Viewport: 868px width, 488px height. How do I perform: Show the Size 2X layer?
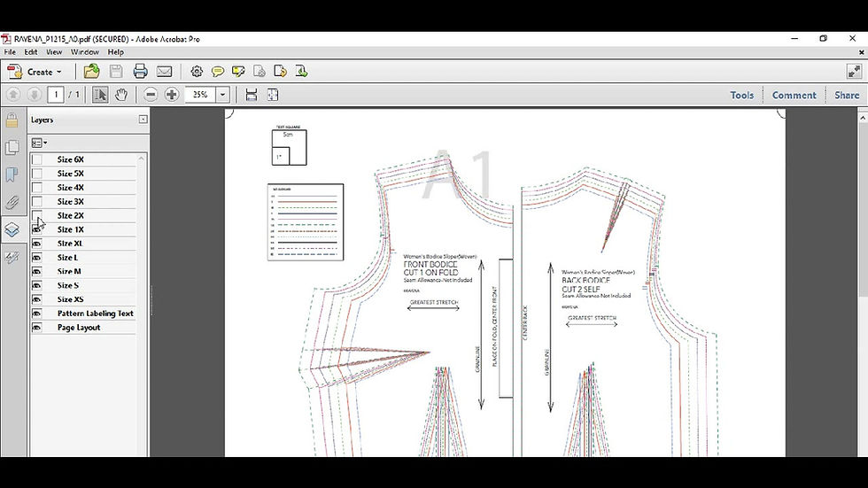37,215
